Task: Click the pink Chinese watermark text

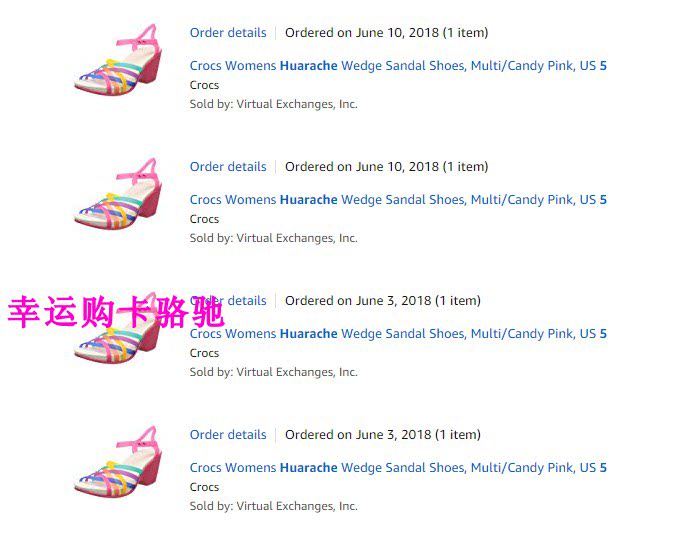Action: click(x=116, y=311)
